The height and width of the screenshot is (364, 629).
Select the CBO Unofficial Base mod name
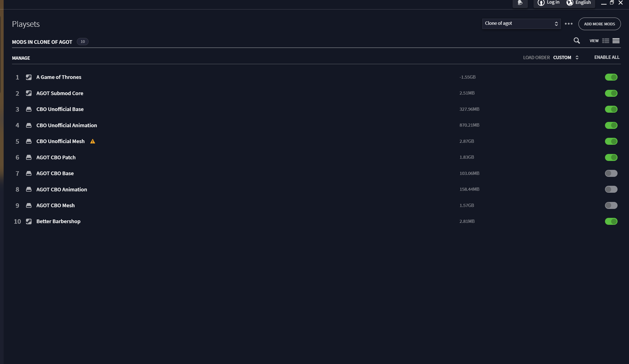60,109
